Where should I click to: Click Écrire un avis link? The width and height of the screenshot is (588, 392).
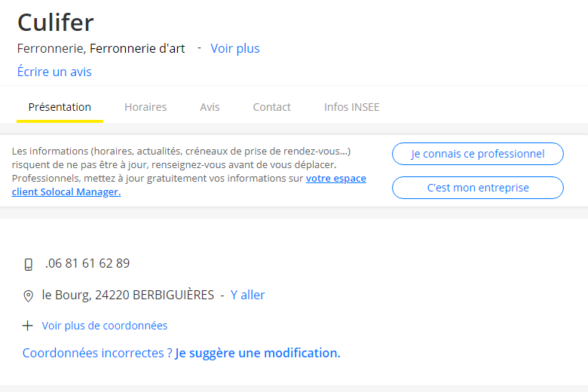click(54, 72)
